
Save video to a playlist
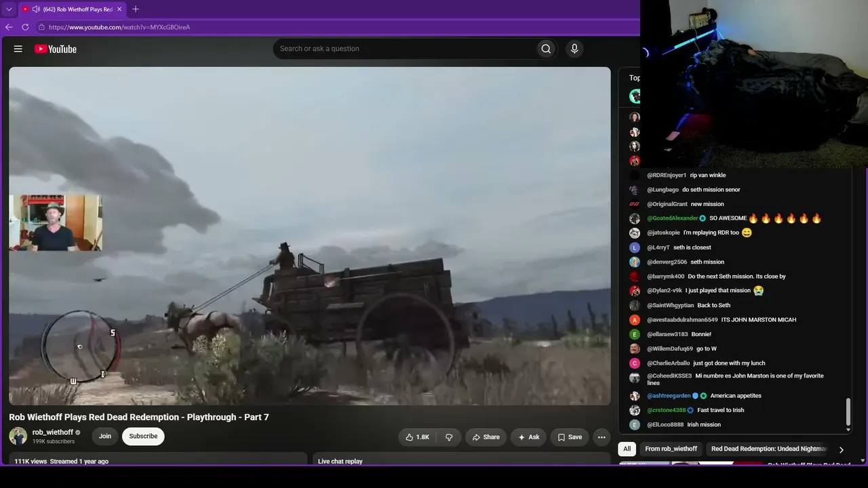(x=570, y=437)
